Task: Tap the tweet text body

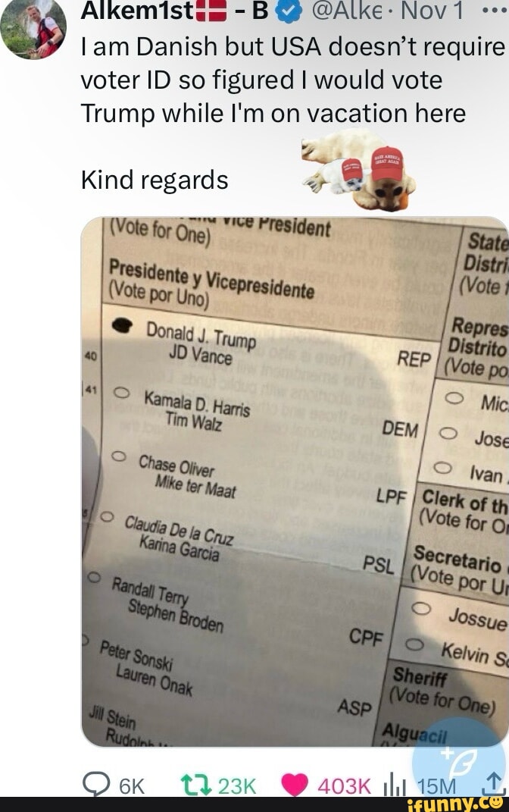Action: 292,113
